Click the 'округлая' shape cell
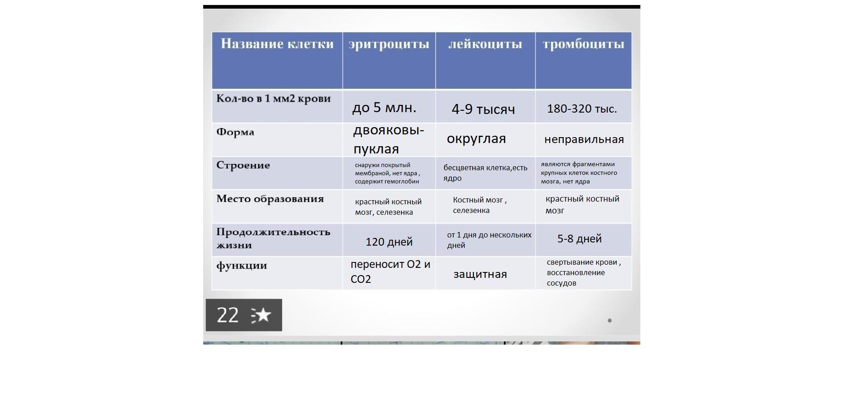 pyautogui.click(x=476, y=139)
